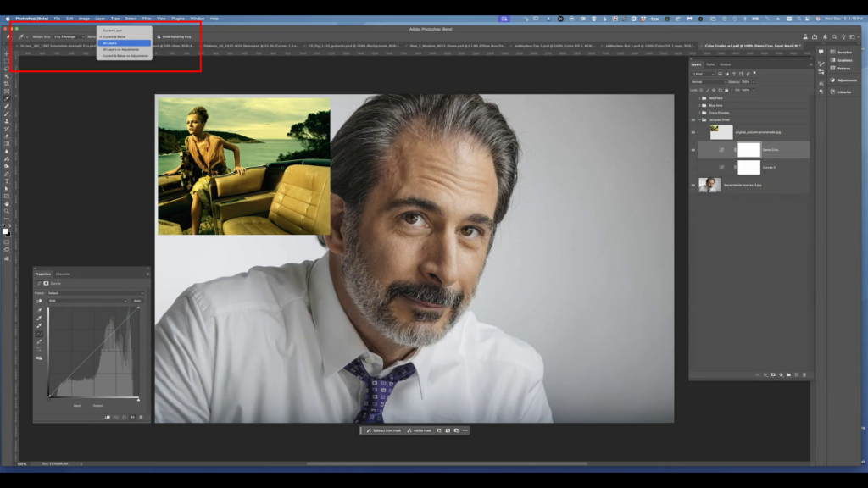868x488 pixels.
Task: Switch to the Channels tab
Action: tap(63, 274)
